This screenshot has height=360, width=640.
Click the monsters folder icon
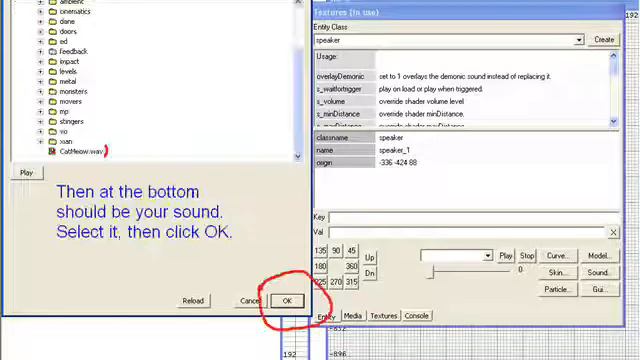pos(53,91)
